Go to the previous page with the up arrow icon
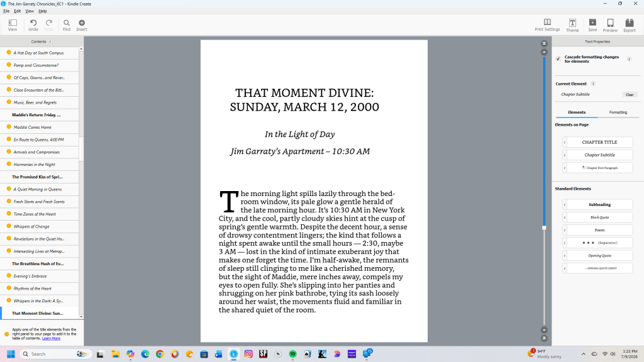The width and height of the screenshot is (644, 362). click(544, 52)
